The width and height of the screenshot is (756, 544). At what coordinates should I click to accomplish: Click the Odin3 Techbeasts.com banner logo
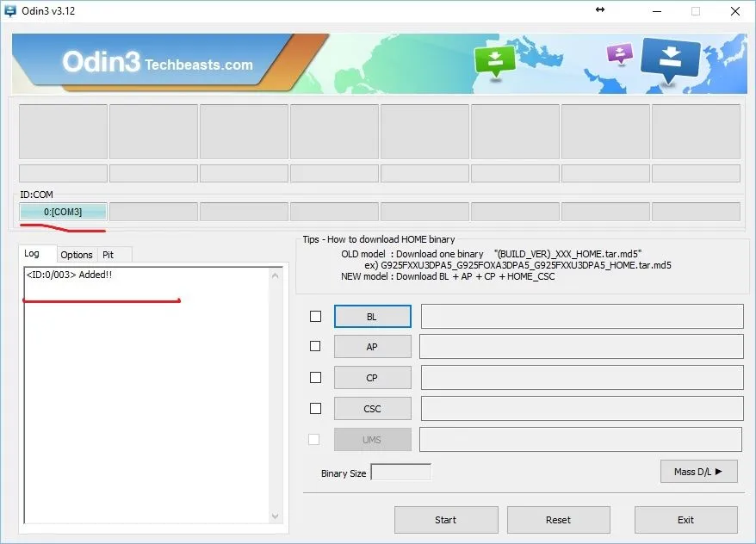click(158, 63)
